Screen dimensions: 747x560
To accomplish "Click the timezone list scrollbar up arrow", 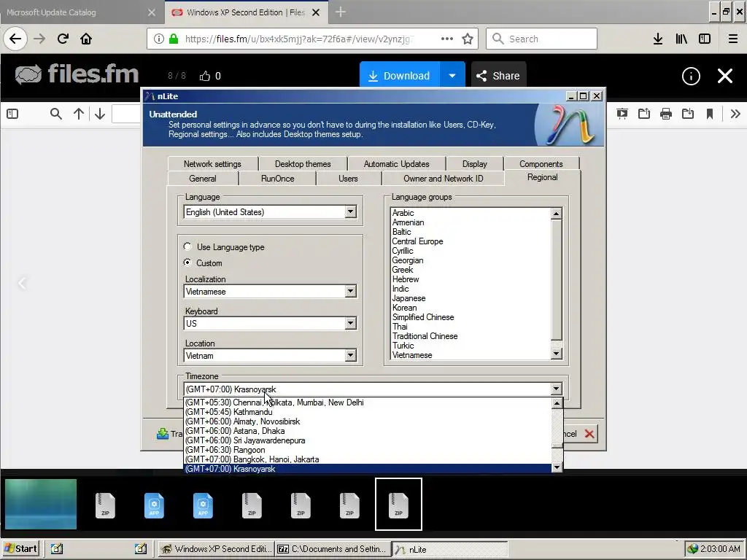I will click(557, 402).
